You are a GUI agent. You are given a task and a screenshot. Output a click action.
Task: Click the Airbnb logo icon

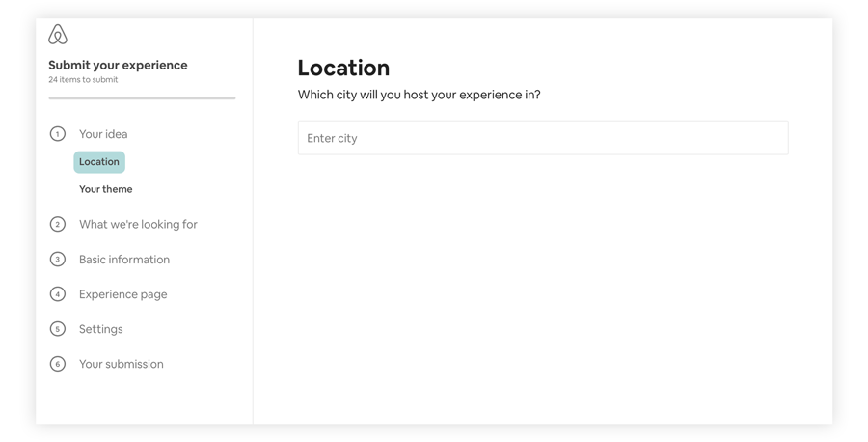(58, 35)
